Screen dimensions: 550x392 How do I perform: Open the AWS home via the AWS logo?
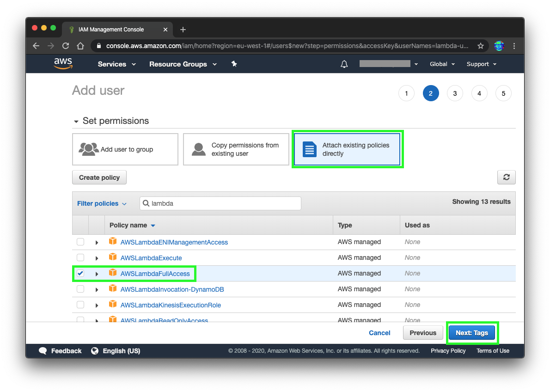63,64
